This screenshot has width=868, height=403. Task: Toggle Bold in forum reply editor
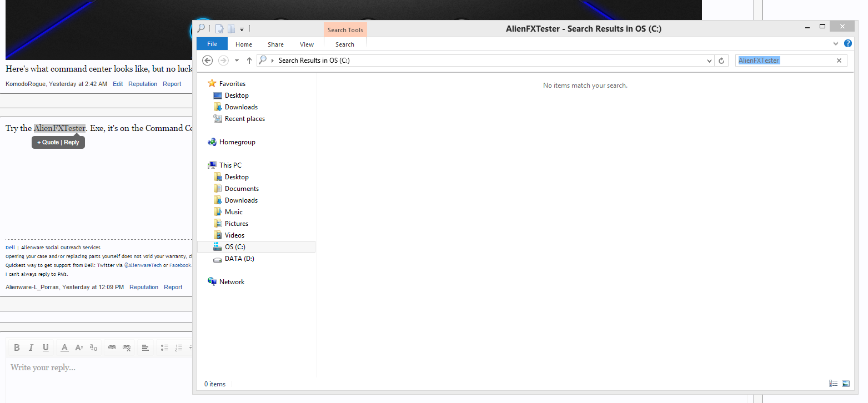click(x=17, y=347)
